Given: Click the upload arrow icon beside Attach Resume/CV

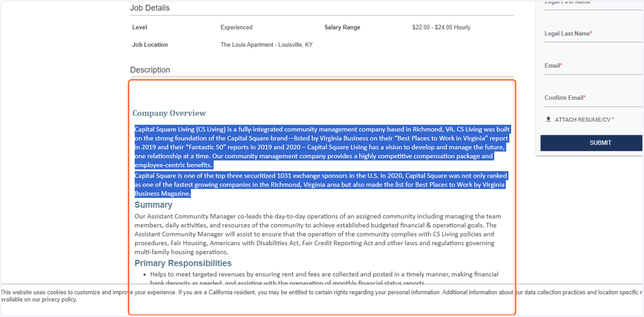Looking at the screenshot, I should (x=548, y=119).
